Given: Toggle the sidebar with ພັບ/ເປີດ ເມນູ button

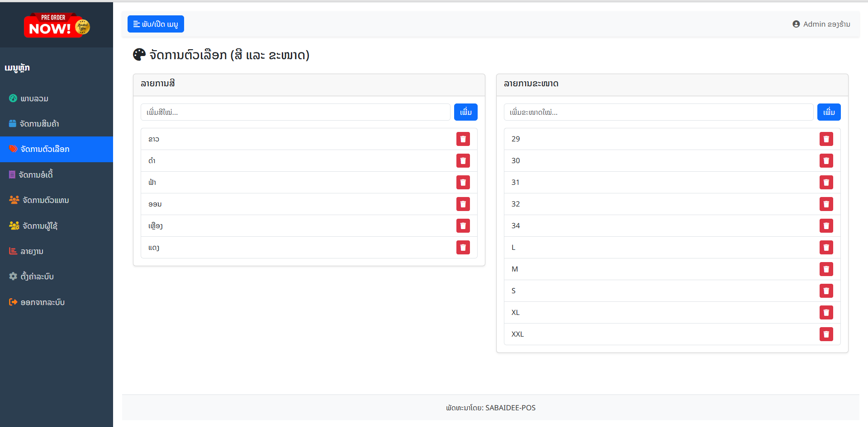Looking at the screenshot, I should [156, 24].
